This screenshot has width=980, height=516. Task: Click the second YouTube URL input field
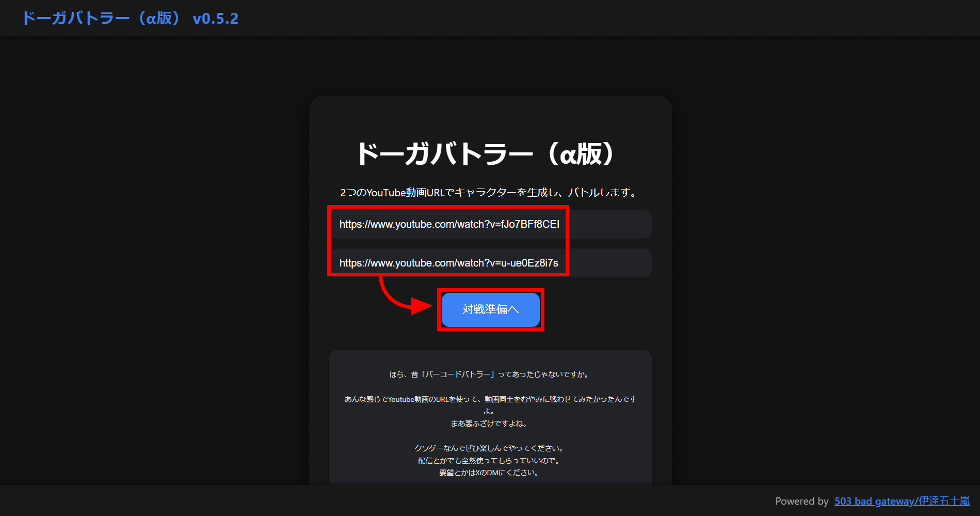pos(490,263)
